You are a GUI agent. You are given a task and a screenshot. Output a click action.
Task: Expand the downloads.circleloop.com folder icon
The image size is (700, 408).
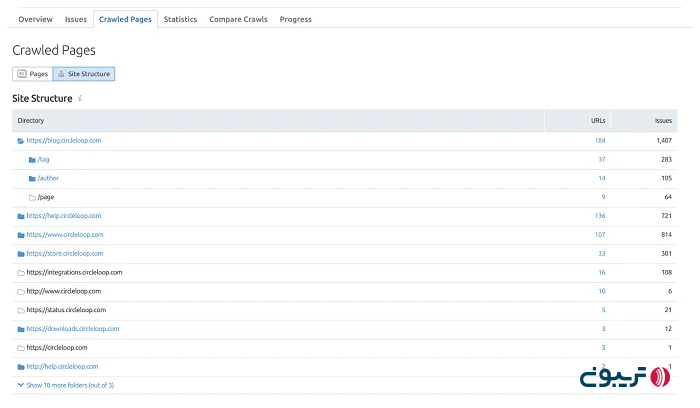(x=21, y=329)
